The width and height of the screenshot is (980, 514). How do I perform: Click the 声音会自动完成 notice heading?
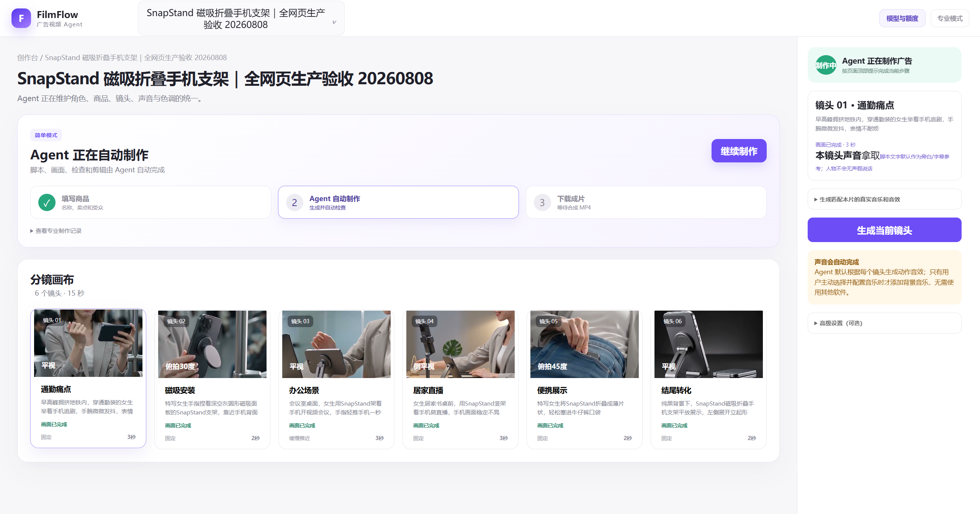[837, 262]
